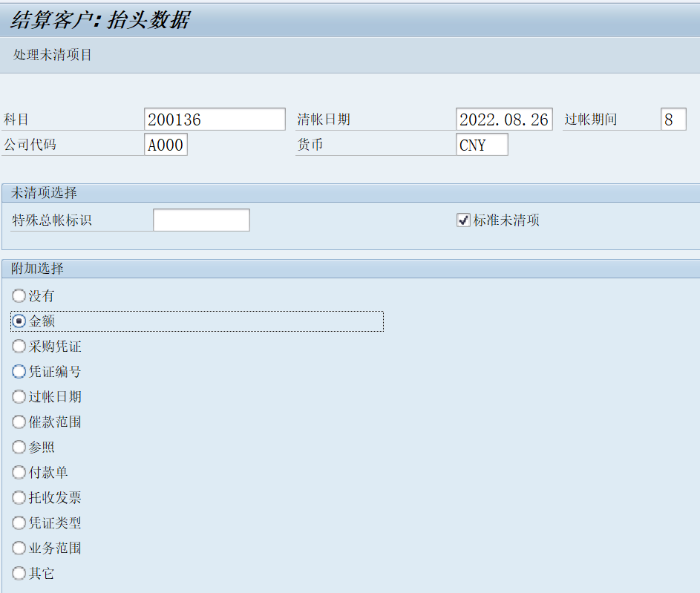700x593 pixels.
Task: Choose 凭证类型 radio button
Action: [x=19, y=522]
